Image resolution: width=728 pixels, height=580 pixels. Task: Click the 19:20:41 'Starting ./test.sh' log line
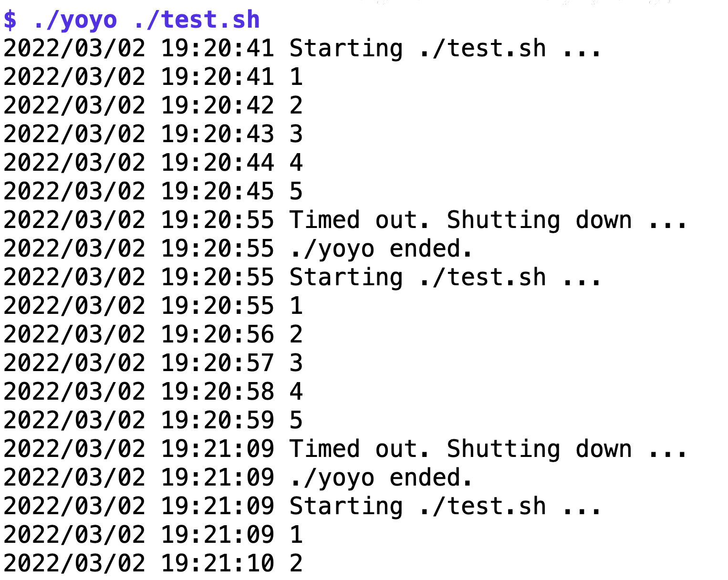[302, 49]
